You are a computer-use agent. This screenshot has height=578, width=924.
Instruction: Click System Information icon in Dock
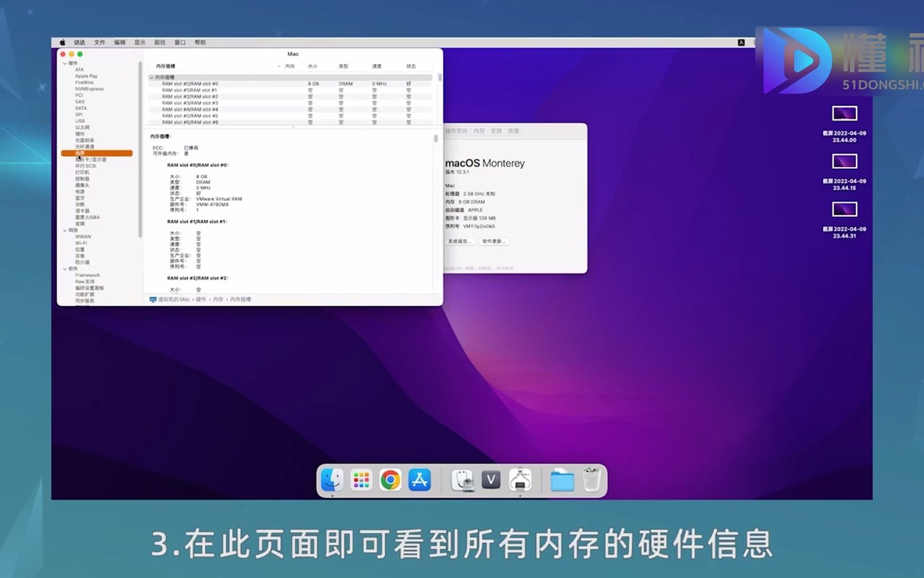point(520,480)
